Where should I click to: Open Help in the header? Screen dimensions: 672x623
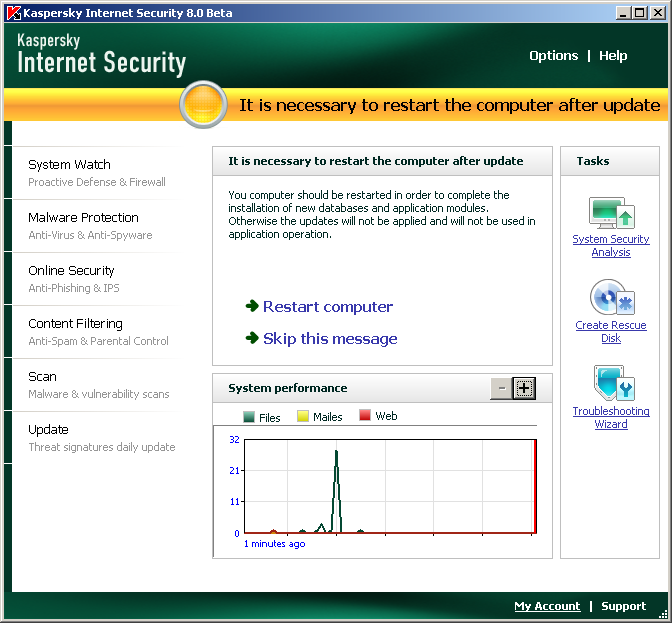pos(613,56)
